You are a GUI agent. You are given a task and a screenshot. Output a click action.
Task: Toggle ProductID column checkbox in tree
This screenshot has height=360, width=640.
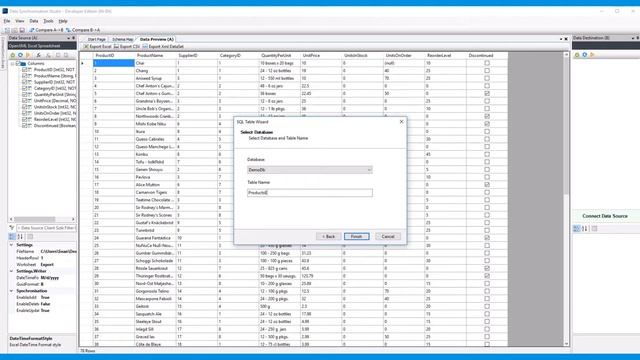[x=24, y=70]
